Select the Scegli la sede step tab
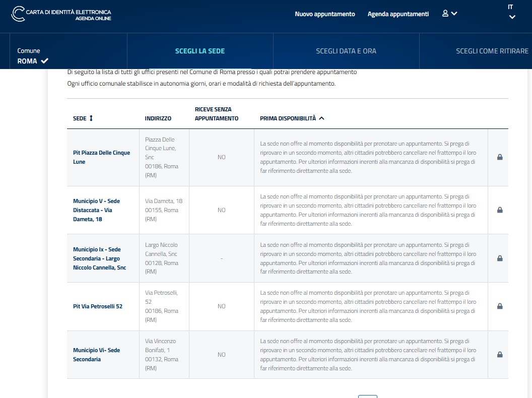Screen dimensions: 532x398 point(200,51)
